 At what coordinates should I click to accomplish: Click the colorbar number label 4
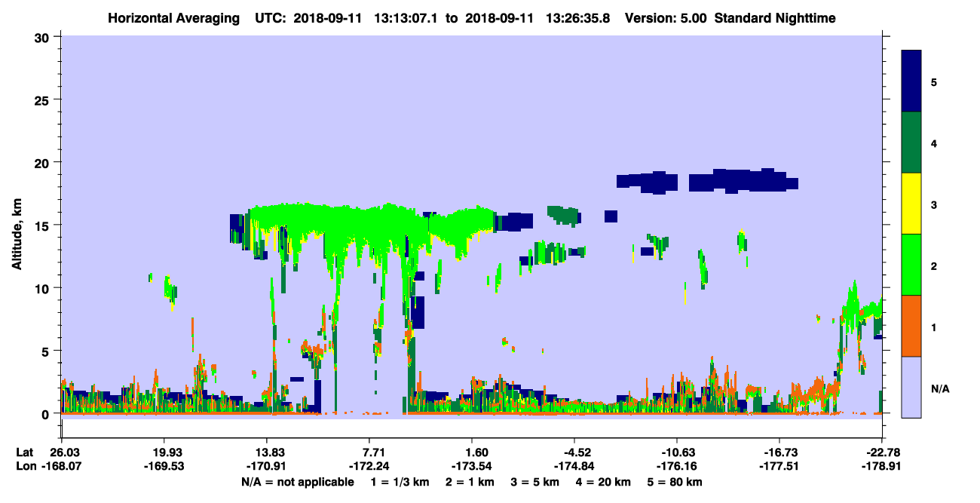(934, 143)
